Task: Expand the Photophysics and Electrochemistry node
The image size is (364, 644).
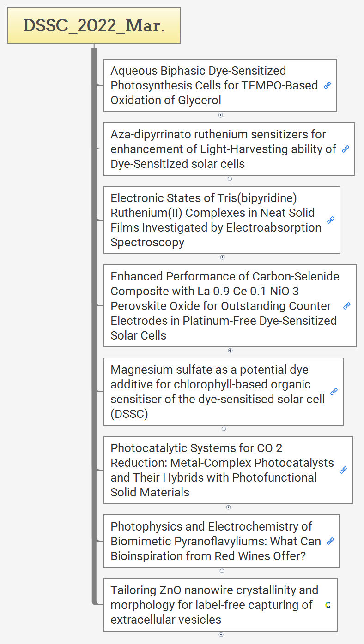Action: coord(222,571)
